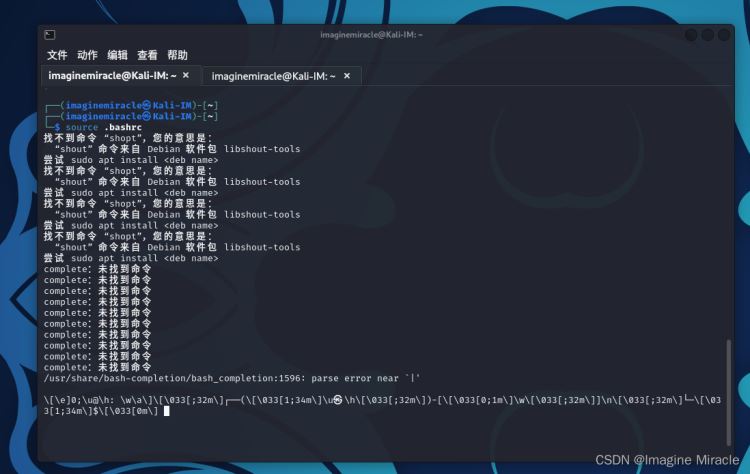
Task: Open the 动作 menu
Action: click(87, 55)
